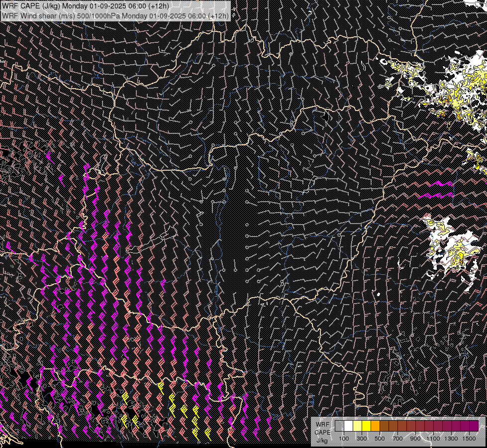Click the J/kg unit label in the legend
This screenshot has width=487, height=448.
[x=322, y=441]
